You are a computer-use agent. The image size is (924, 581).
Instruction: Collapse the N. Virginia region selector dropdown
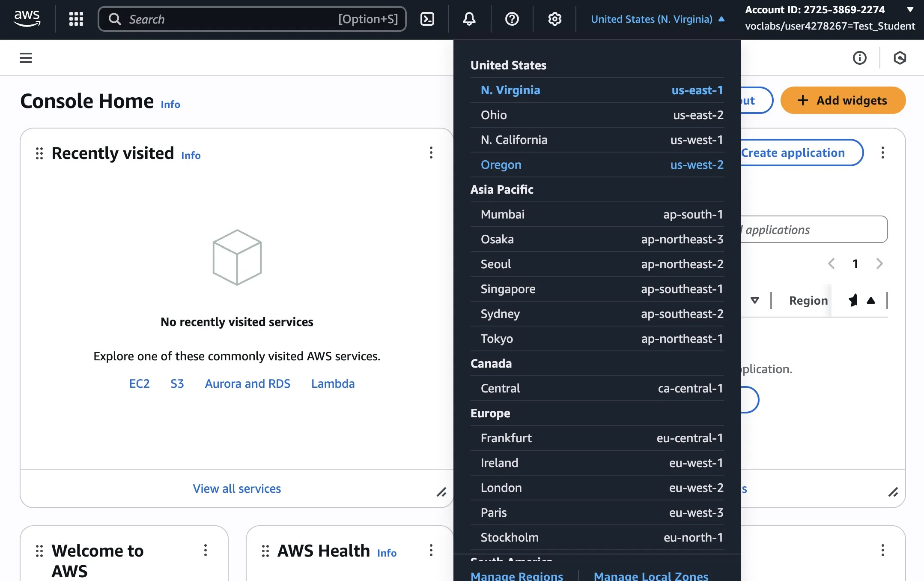[x=657, y=19]
